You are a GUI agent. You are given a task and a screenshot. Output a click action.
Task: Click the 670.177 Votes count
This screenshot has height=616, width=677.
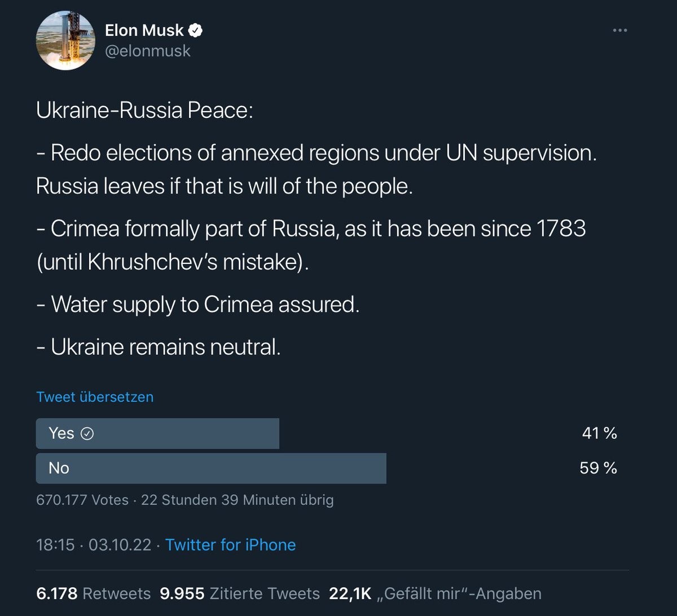pos(82,500)
